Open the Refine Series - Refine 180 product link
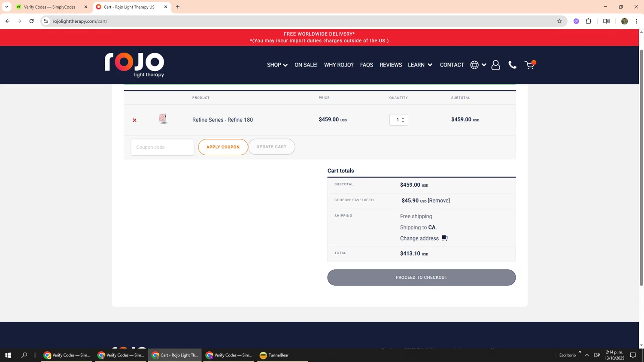 point(222,120)
